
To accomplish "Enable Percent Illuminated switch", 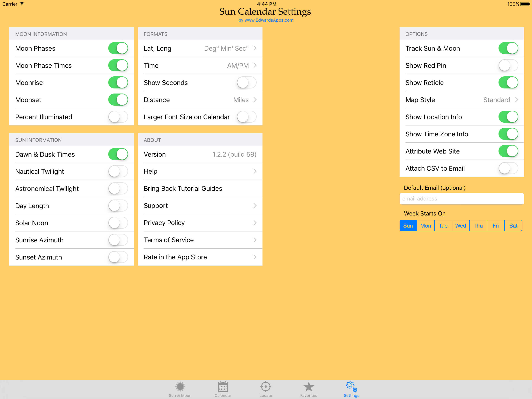I will pyautogui.click(x=118, y=117).
